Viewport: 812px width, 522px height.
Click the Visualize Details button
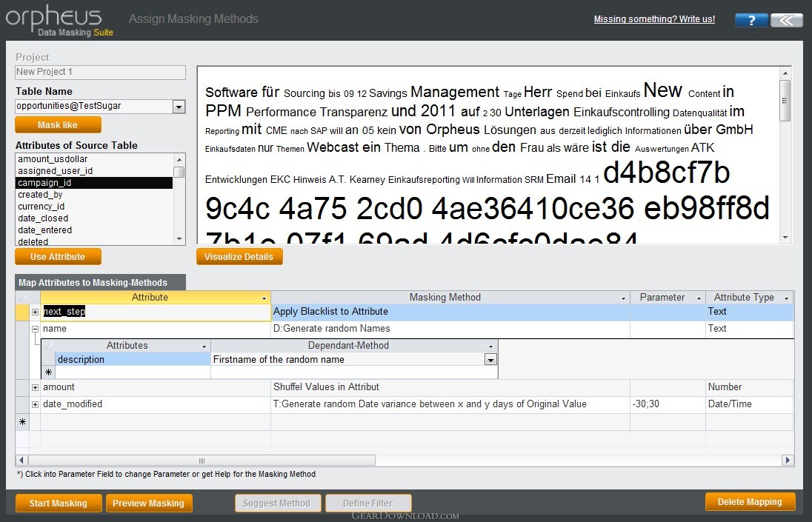pyautogui.click(x=239, y=257)
